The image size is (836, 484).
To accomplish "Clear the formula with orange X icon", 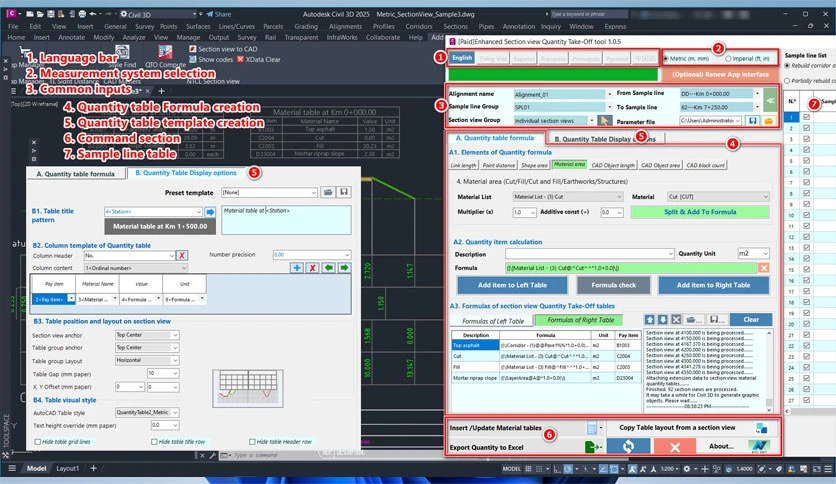I will (763, 268).
